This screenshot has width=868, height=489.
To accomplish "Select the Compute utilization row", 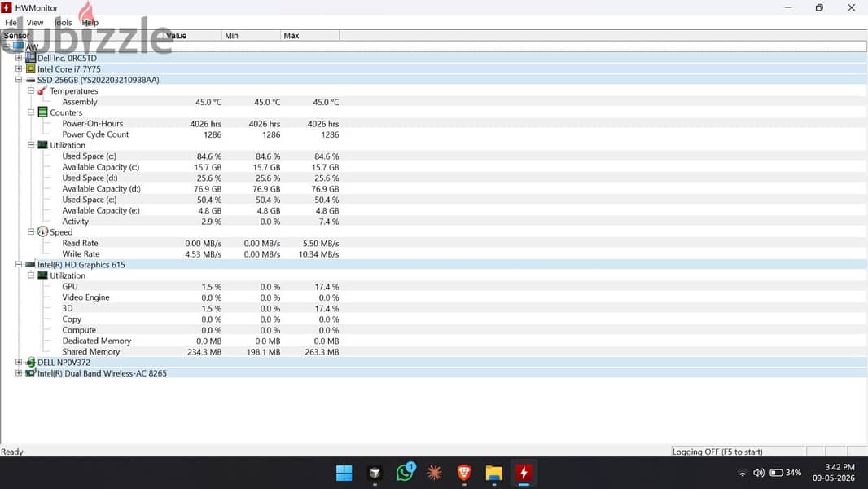I will tap(434, 330).
